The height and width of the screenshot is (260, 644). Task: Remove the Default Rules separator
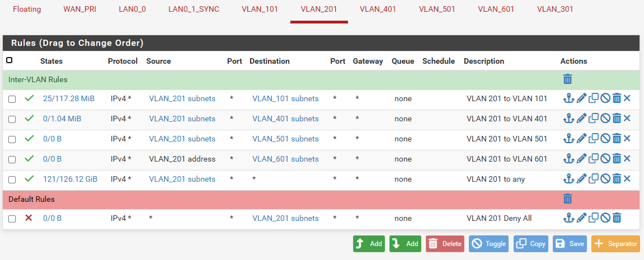(567, 199)
